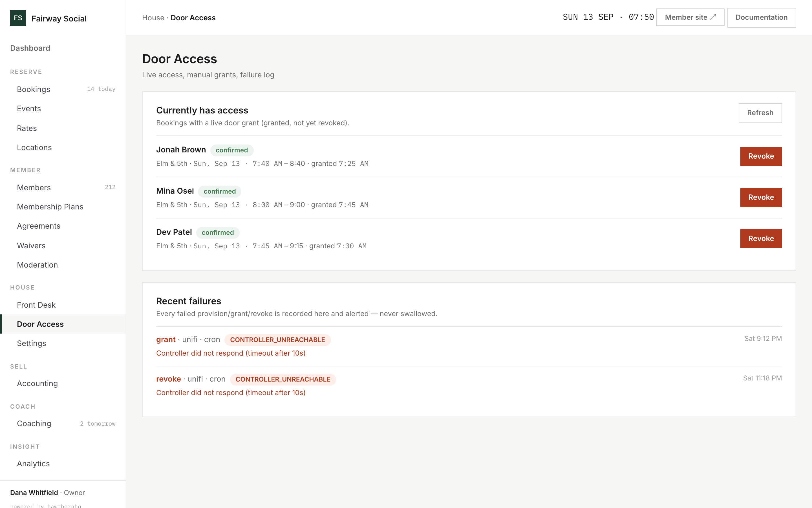Open the Waivers page
Viewport: 812px width, 508px height.
pos(63,246)
